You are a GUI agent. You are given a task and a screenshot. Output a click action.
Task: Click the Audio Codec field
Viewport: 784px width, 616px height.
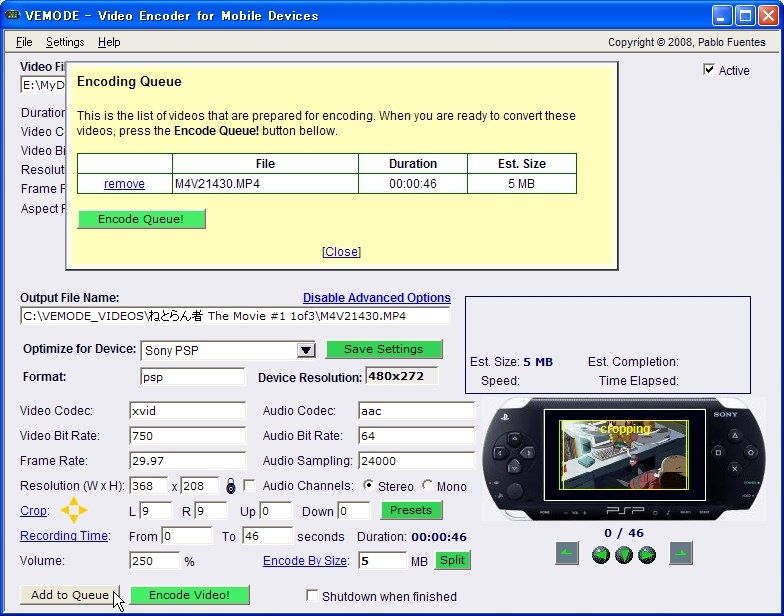click(416, 410)
